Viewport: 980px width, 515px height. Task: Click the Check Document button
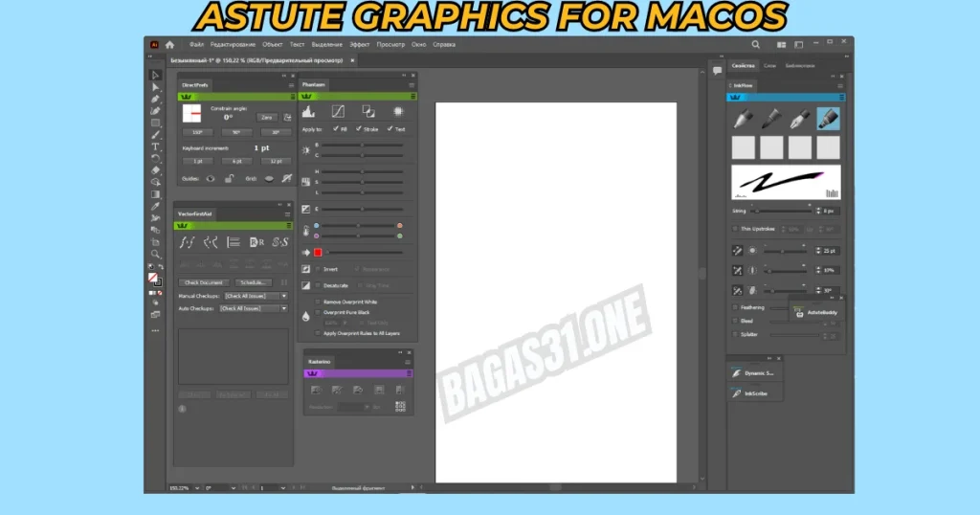(x=204, y=282)
